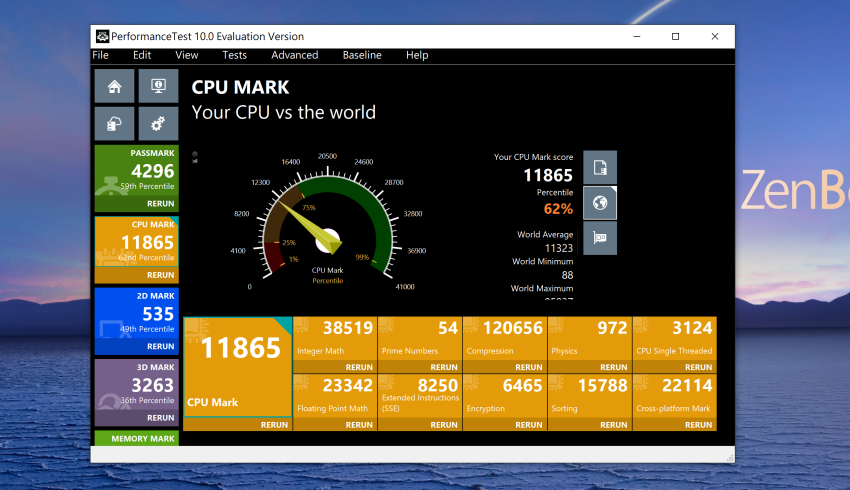Open the settings gears icon

click(158, 124)
